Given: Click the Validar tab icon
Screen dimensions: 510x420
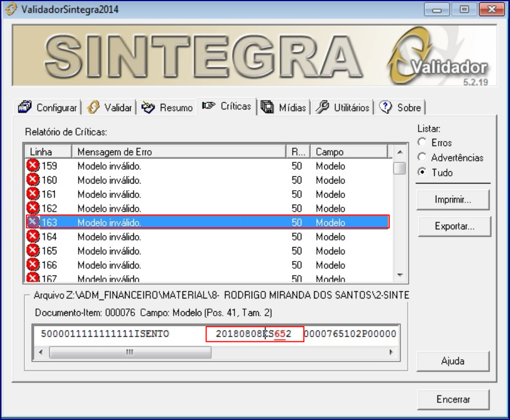Looking at the screenshot, I should pos(93,107).
